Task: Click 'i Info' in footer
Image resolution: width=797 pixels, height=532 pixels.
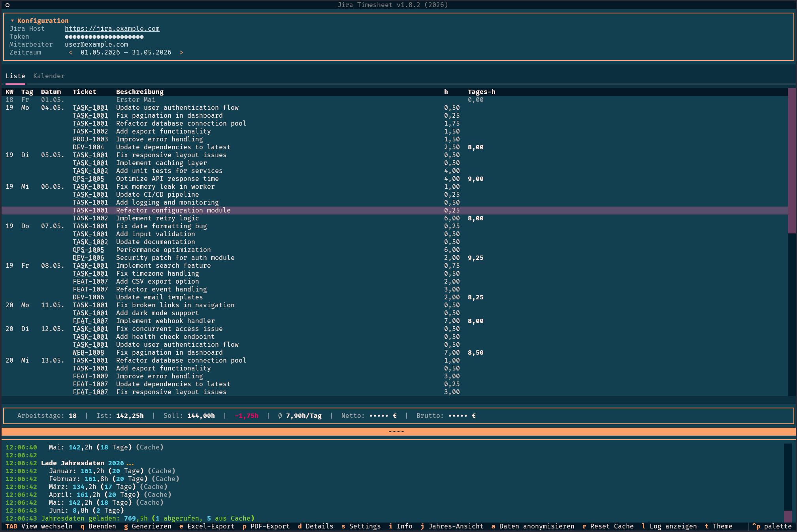Action: coord(401,526)
